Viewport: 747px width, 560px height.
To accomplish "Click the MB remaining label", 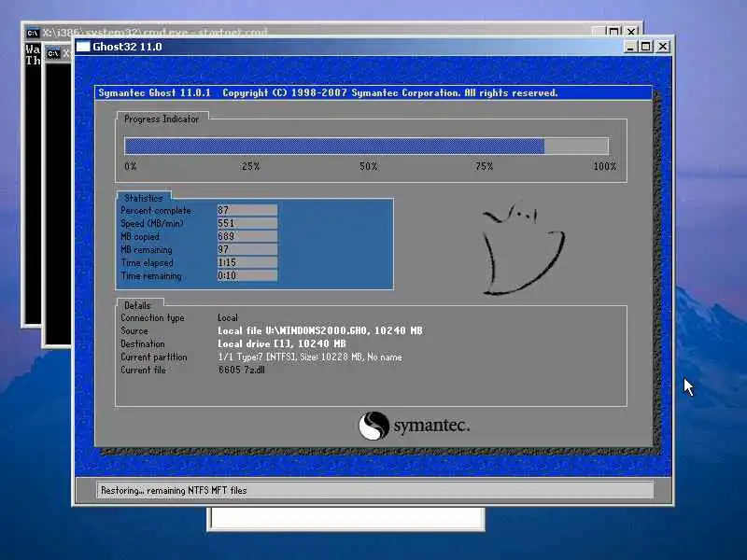I will coord(147,249).
